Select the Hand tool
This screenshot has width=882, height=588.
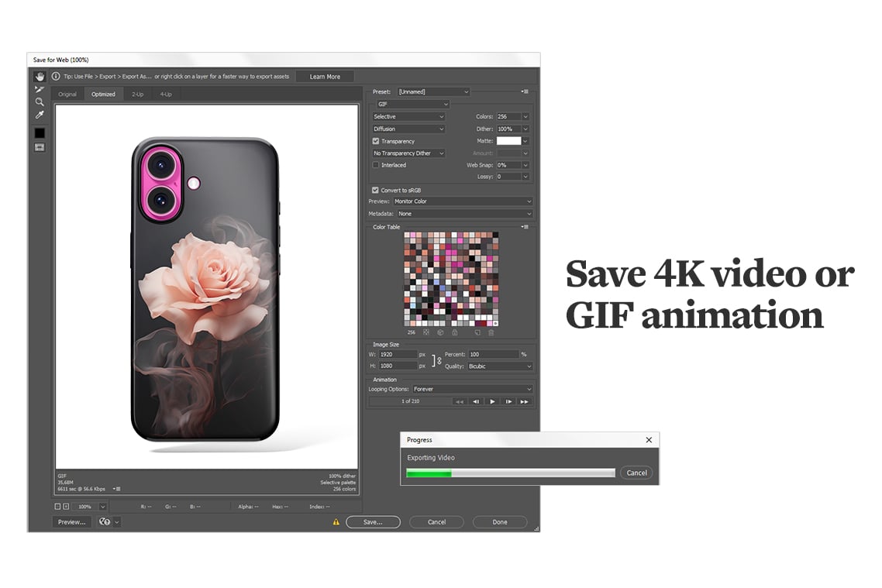(40, 76)
